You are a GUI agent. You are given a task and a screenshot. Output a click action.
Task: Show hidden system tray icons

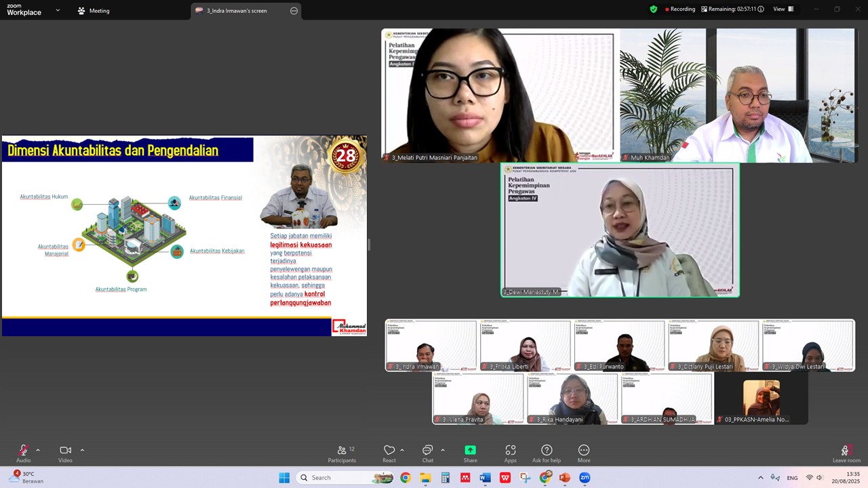click(760, 478)
